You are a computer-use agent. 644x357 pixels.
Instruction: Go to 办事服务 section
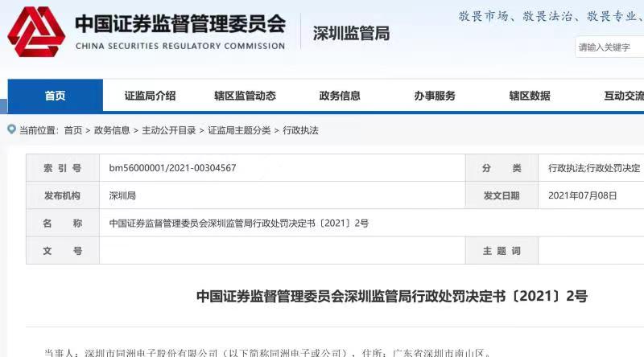coord(435,96)
